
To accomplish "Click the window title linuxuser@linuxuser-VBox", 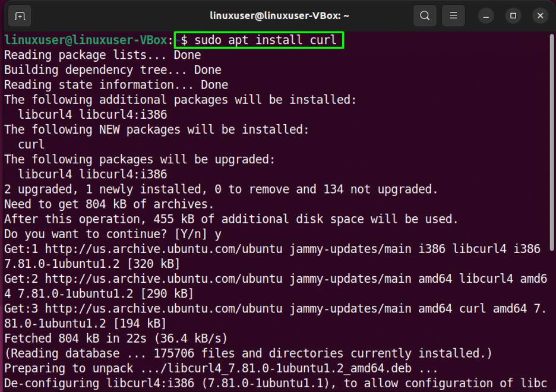I will (x=279, y=15).
